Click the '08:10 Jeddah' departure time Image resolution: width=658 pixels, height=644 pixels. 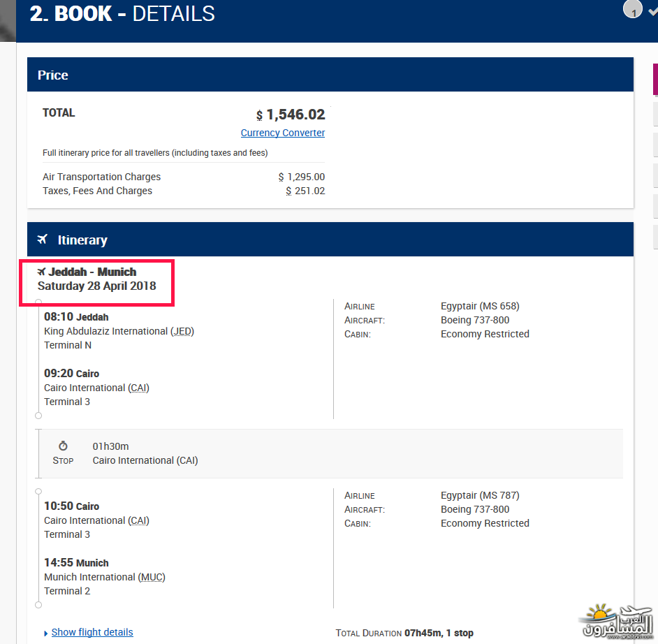pyautogui.click(x=76, y=316)
